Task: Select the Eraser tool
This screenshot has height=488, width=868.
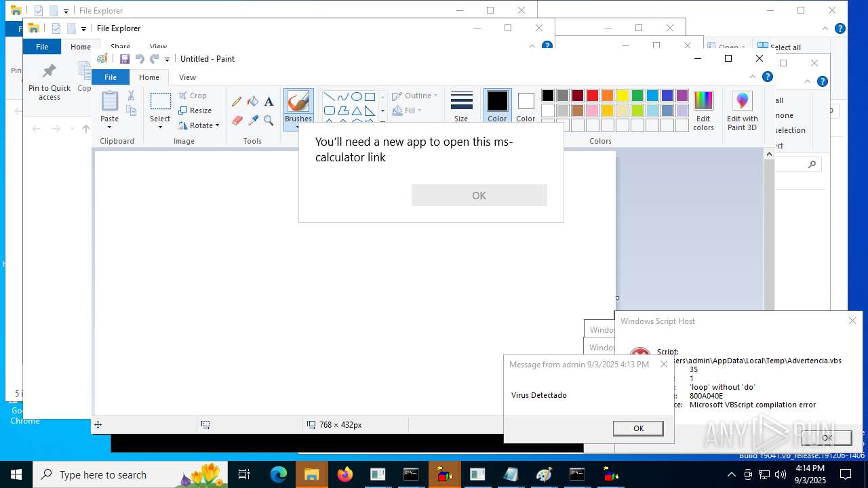Action: tap(237, 121)
